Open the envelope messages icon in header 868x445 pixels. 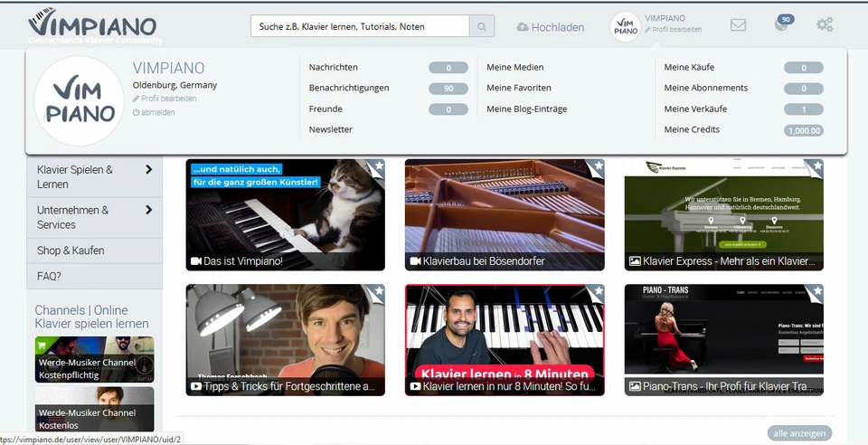738,25
